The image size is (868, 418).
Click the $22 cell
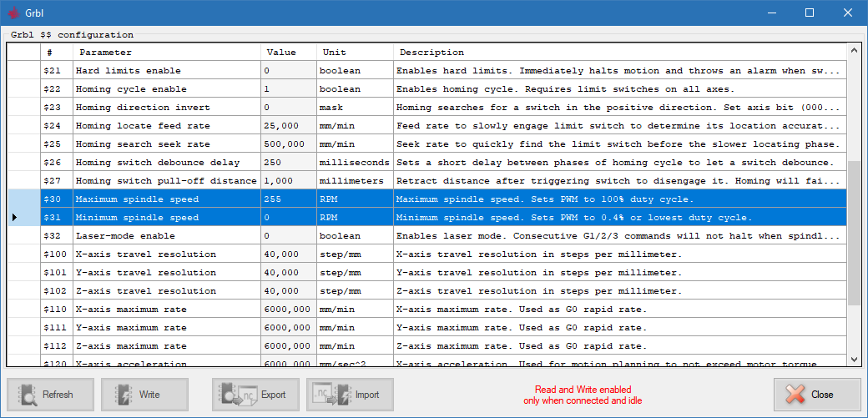tap(57, 89)
